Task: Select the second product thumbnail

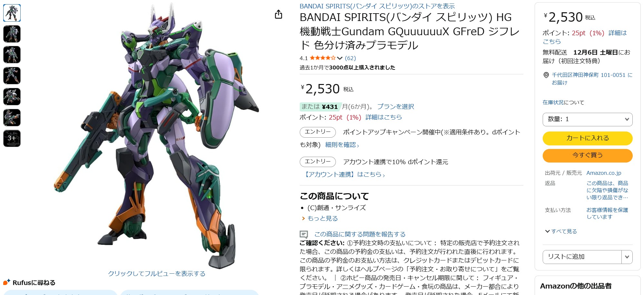Action: pos(12,34)
